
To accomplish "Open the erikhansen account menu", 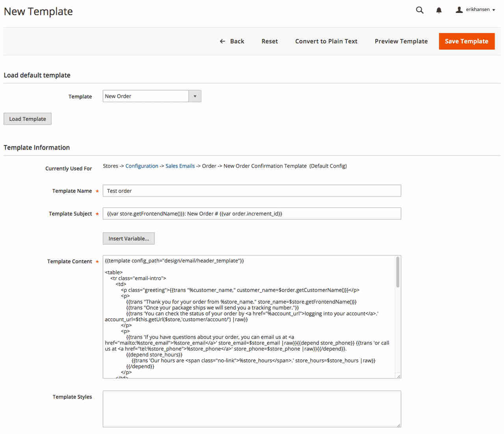I will click(476, 10).
